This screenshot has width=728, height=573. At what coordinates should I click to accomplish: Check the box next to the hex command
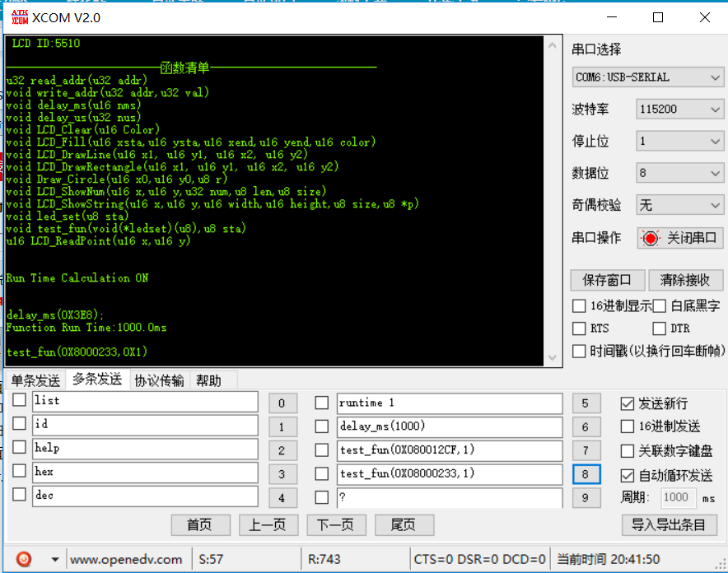click(x=19, y=470)
